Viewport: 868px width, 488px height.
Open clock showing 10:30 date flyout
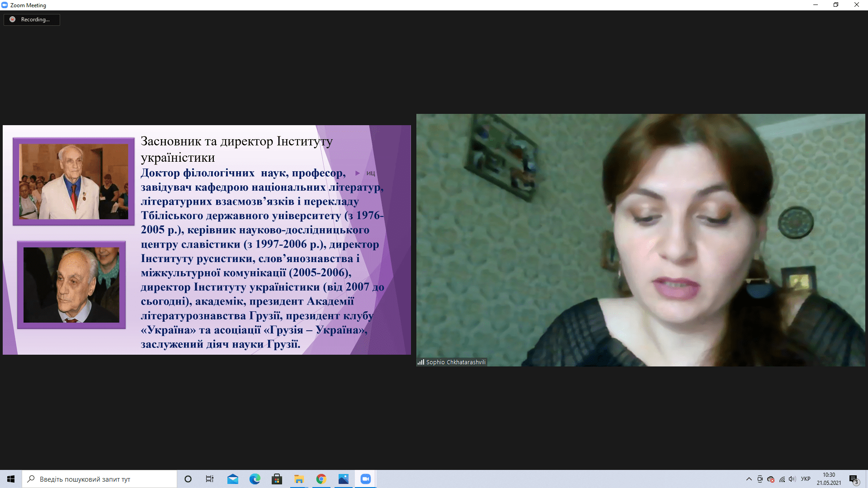(x=829, y=479)
